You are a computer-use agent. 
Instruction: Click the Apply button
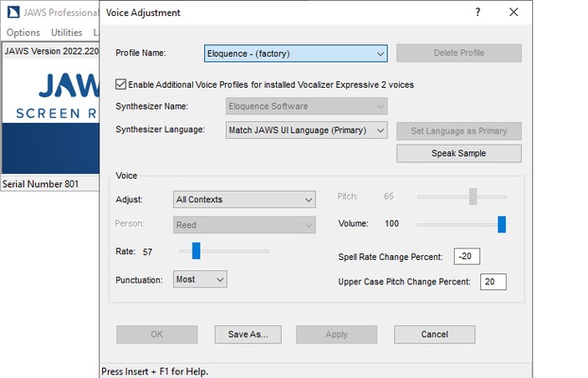(336, 335)
